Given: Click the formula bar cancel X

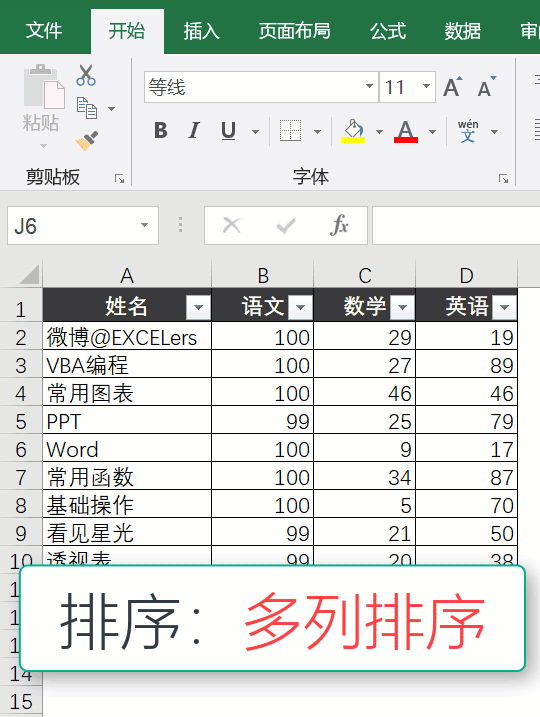Looking at the screenshot, I should [x=231, y=225].
